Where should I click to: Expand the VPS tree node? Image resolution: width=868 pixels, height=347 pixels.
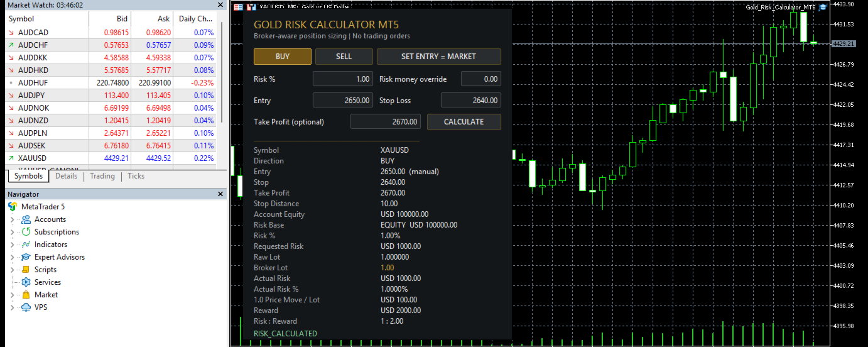(x=12, y=307)
